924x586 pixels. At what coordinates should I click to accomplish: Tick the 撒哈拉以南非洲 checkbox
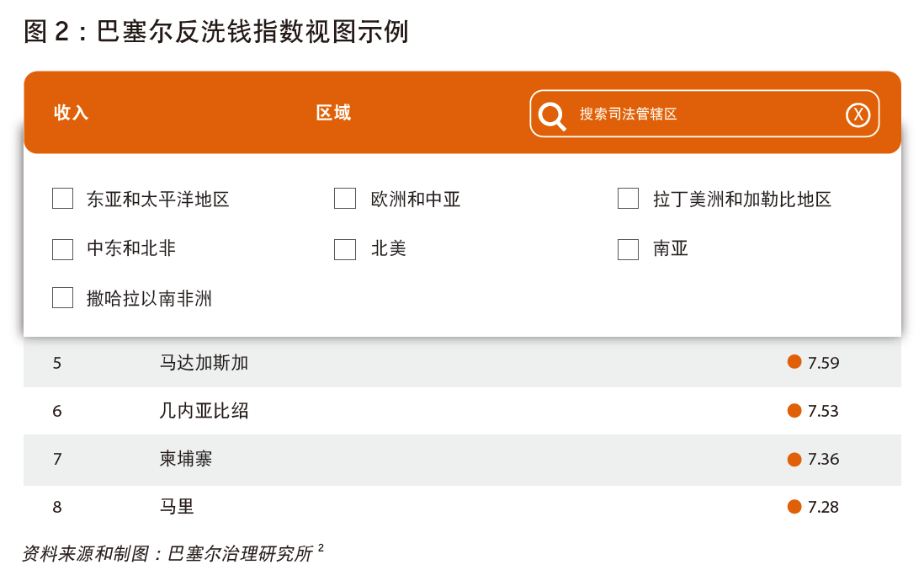(63, 298)
